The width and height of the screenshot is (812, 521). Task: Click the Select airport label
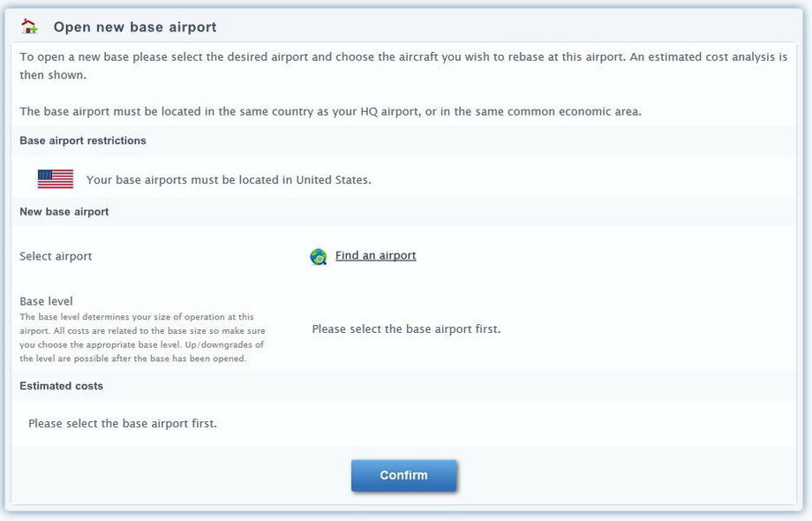56,257
